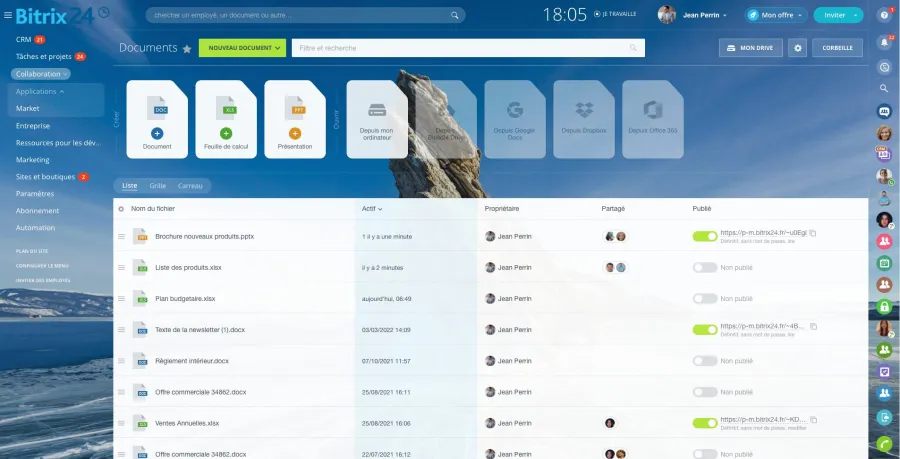
Task: Switch to Carreau view
Action: pyautogui.click(x=190, y=186)
